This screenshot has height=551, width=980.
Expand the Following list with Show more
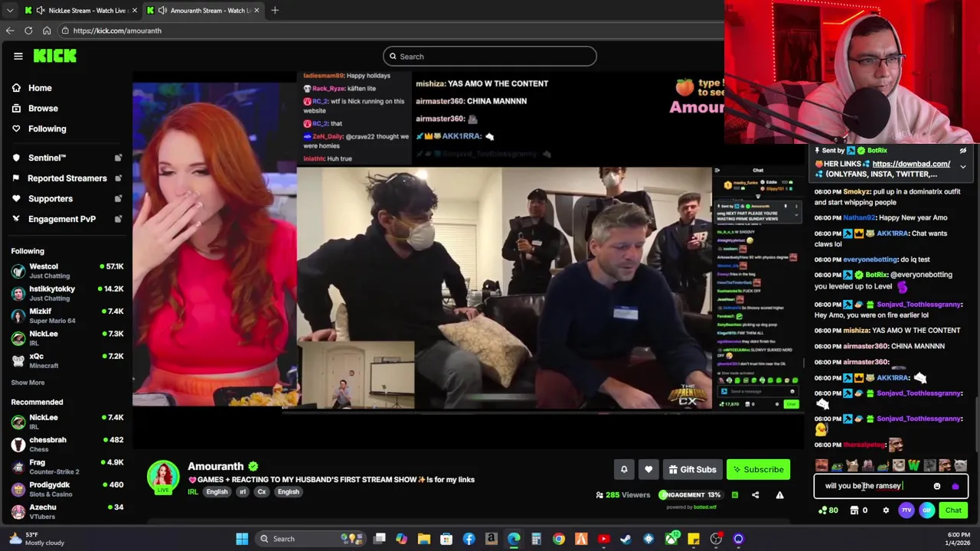click(x=28, y=383)
